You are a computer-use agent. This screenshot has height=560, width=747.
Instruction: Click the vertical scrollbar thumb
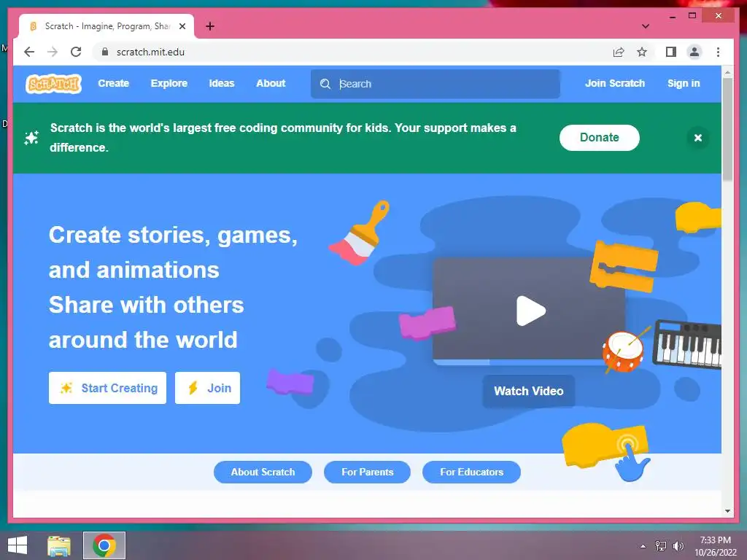click(727, 130)
